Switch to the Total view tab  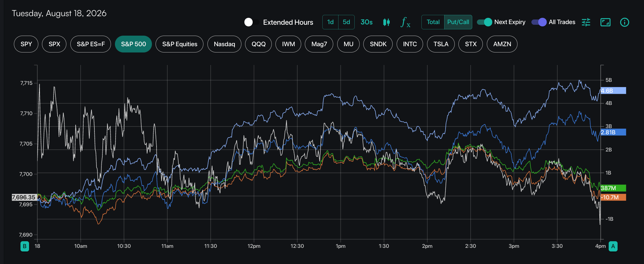click(433, 22)
